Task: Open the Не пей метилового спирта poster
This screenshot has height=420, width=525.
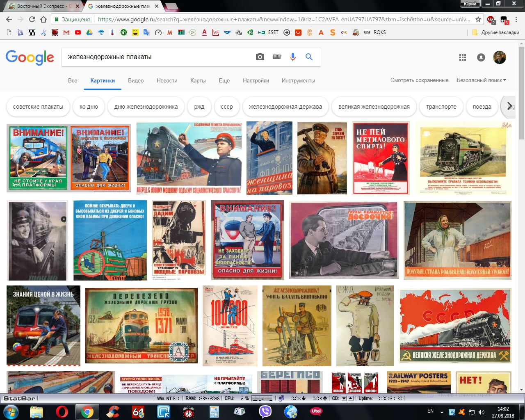Action: pyautogui.click(x=381, y=158)
